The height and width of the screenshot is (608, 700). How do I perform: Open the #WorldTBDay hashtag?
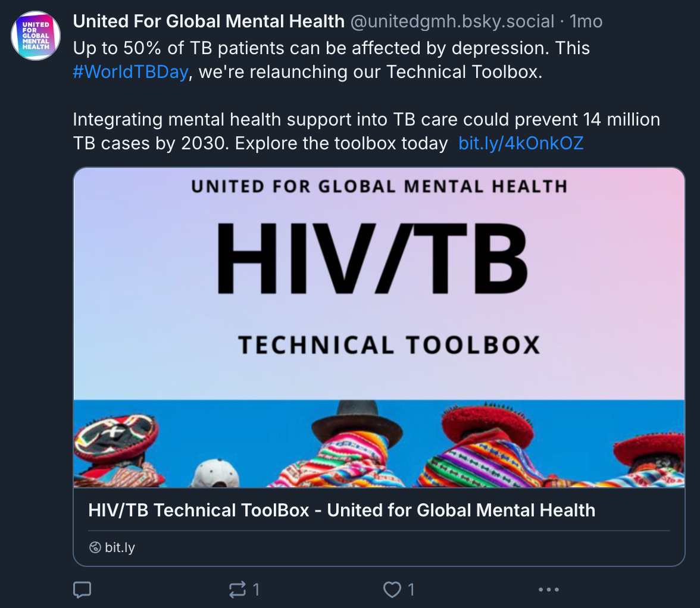[130, 72]
